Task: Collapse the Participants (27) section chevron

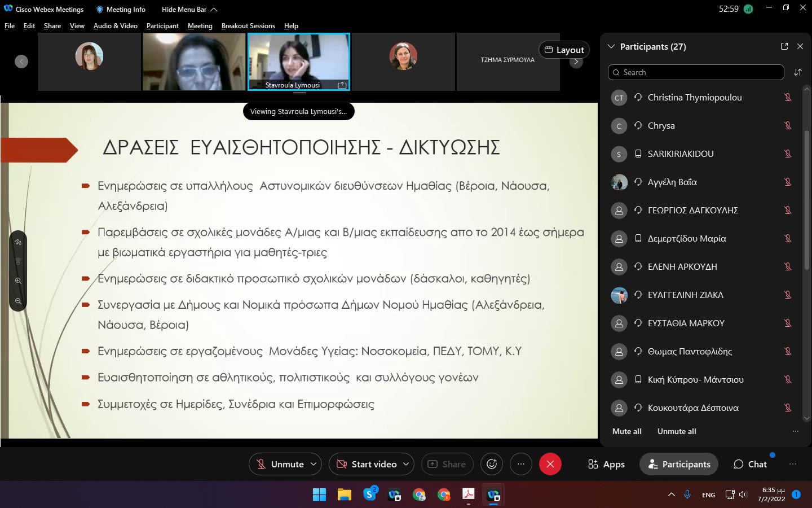Action: click(x=611, y=46)
